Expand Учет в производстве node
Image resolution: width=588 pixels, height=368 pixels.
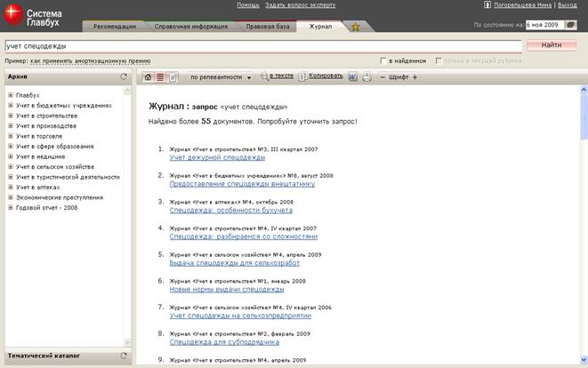11,125
